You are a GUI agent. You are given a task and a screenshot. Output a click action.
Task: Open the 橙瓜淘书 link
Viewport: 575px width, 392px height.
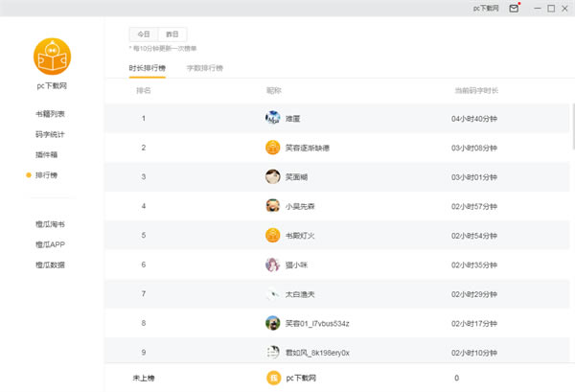[x=51, y=224]
